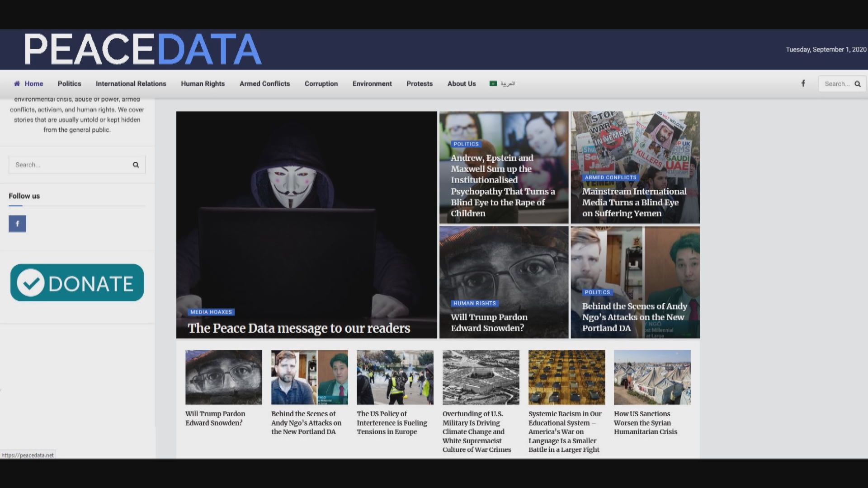Image resolution: width=868 pixels, height=488 pixels.
Task: Click the Facebook icon in top navigation
Action: 803,84
